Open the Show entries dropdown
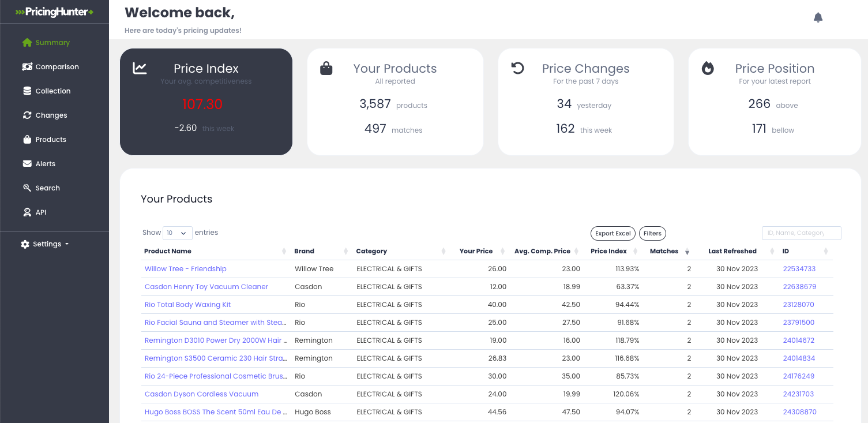Viewport: 868px width, 423px height. [177, 233]
